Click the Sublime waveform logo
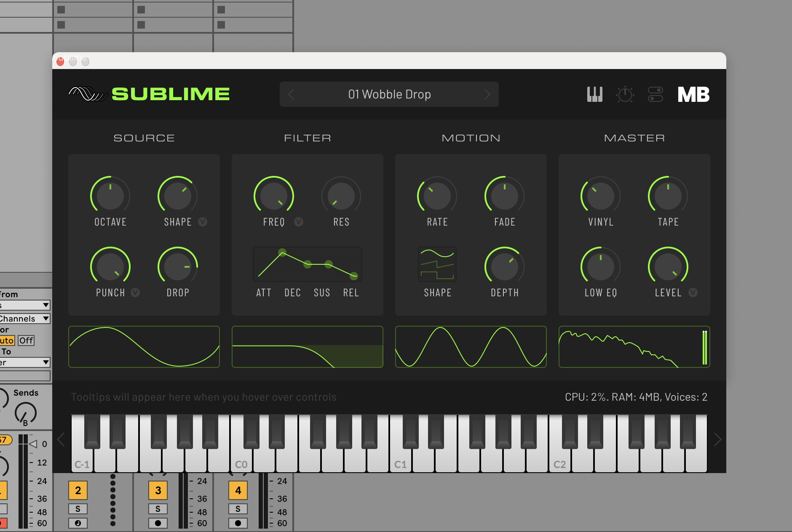Image resolution: width=792 pixels, height=532 pixels. [x=88, y=94]
